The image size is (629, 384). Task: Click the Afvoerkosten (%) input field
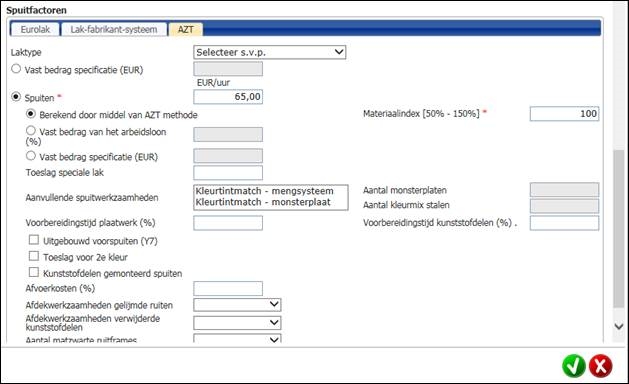(228, 289)
